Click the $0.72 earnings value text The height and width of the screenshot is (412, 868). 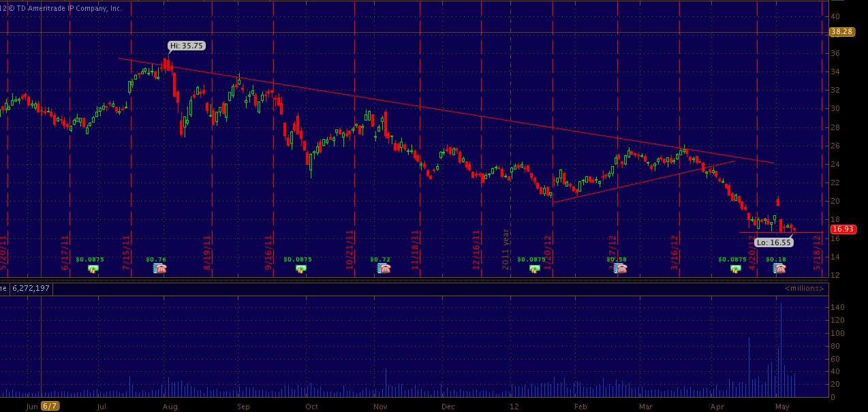(380, 259)
